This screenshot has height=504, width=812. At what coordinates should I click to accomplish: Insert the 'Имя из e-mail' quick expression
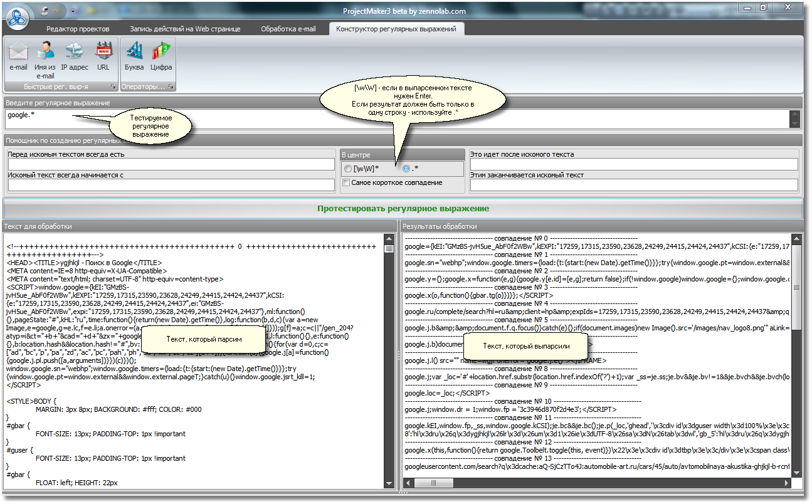45,60
